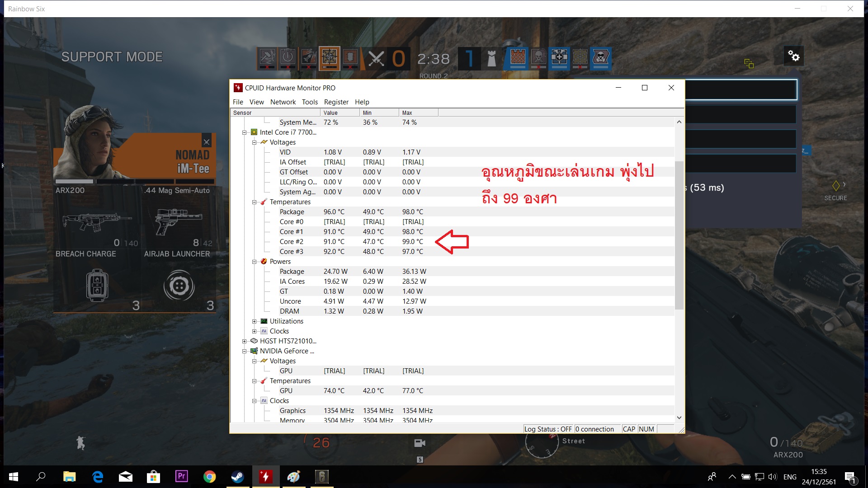Switch to Adobe Premiere Pro on taskbar
Viewport: 868px width, 488px height.
point(181,477)
